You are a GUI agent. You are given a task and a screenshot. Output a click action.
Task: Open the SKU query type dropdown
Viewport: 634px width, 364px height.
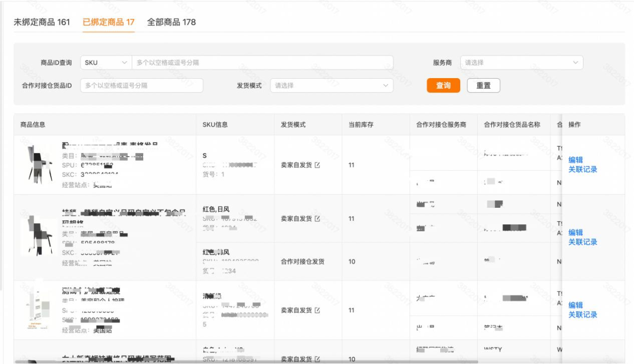(x=105, y=62)
